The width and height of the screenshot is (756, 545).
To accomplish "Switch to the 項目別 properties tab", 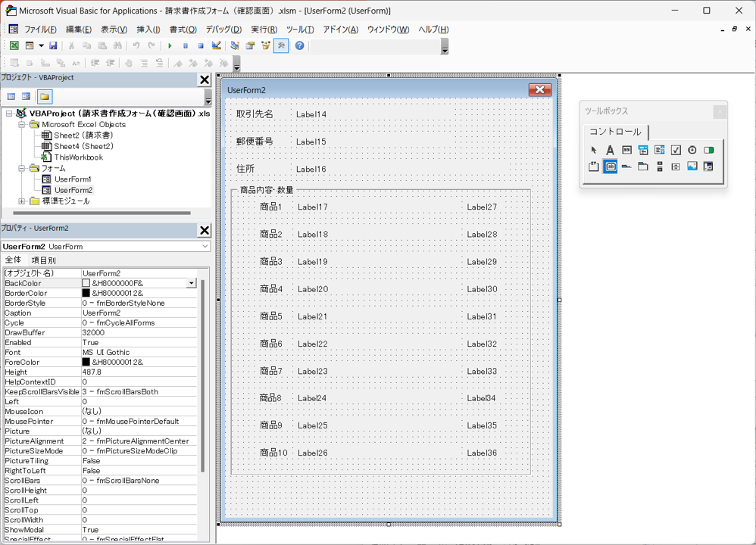I will (x=43, y=260).
